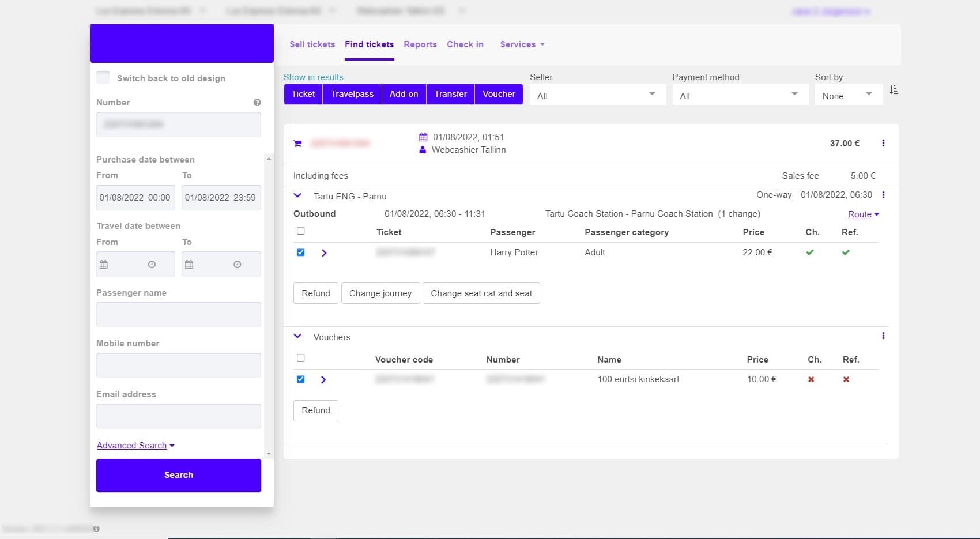Toggle Switch back to old design checkbox
This screenshot has width=980, height=539.
(x=103, y=78)
